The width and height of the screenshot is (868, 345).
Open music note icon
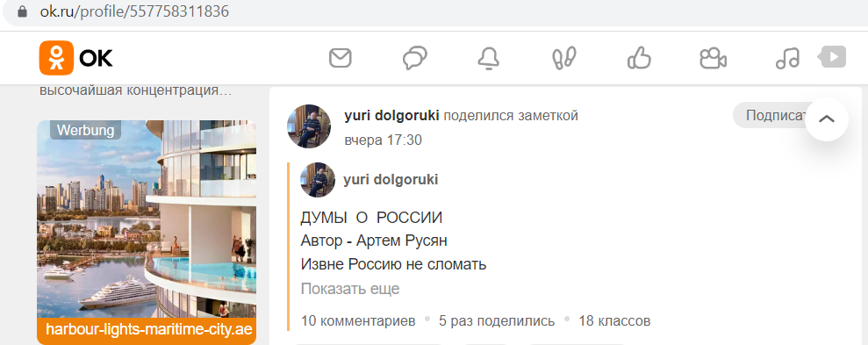(x=787, y=58)
